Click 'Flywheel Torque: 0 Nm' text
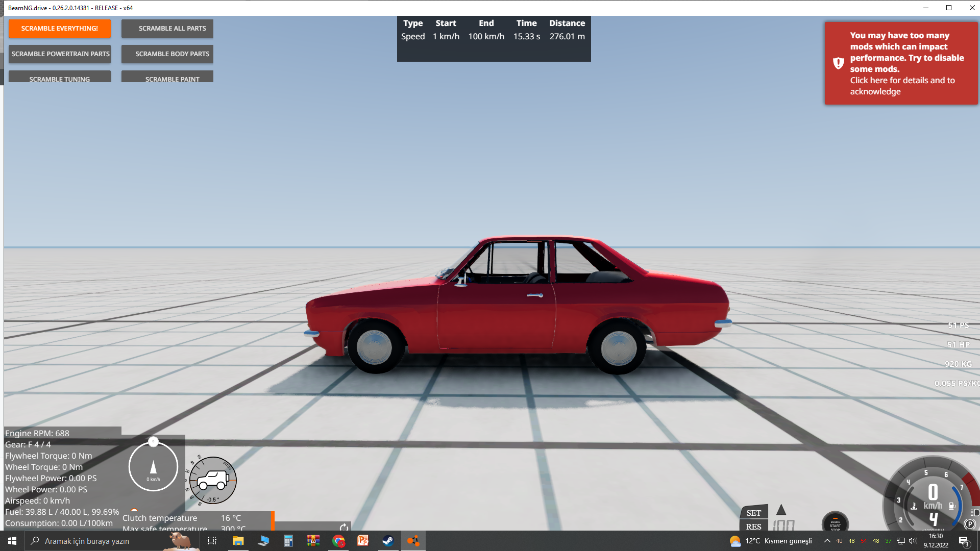The height and width of the screenshot is (551, 980). 48,456
